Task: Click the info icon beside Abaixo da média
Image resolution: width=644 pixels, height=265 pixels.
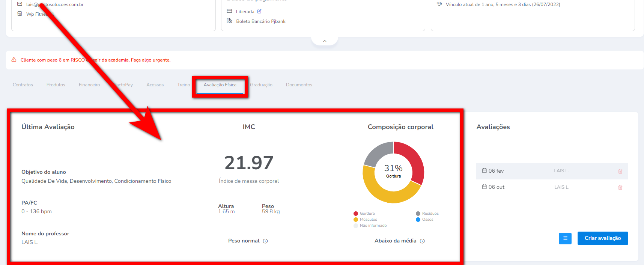Action: 422,241
